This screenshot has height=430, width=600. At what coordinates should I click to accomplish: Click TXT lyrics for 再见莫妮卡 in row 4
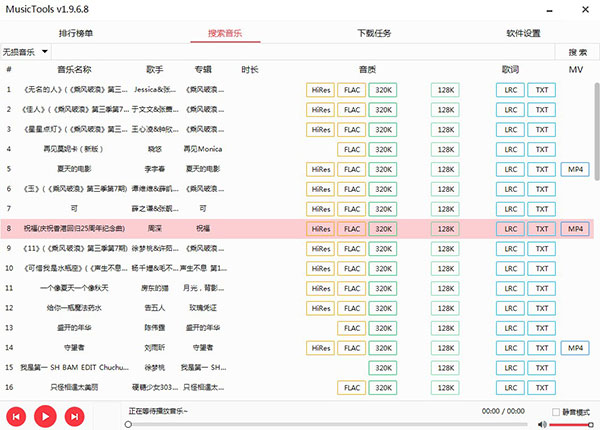point(541,149)
